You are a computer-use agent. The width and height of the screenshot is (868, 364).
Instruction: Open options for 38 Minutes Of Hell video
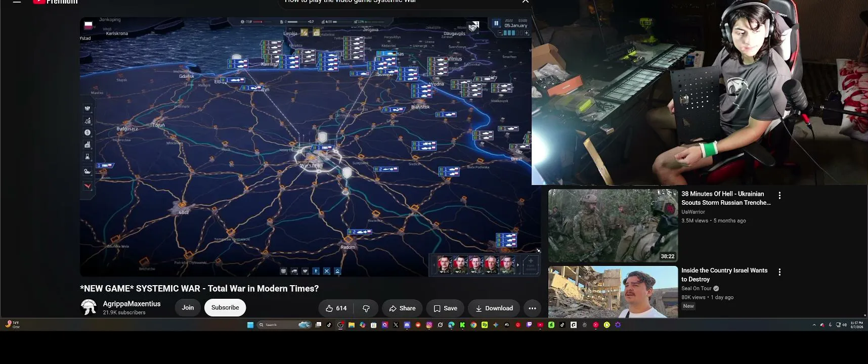[779, 195]
